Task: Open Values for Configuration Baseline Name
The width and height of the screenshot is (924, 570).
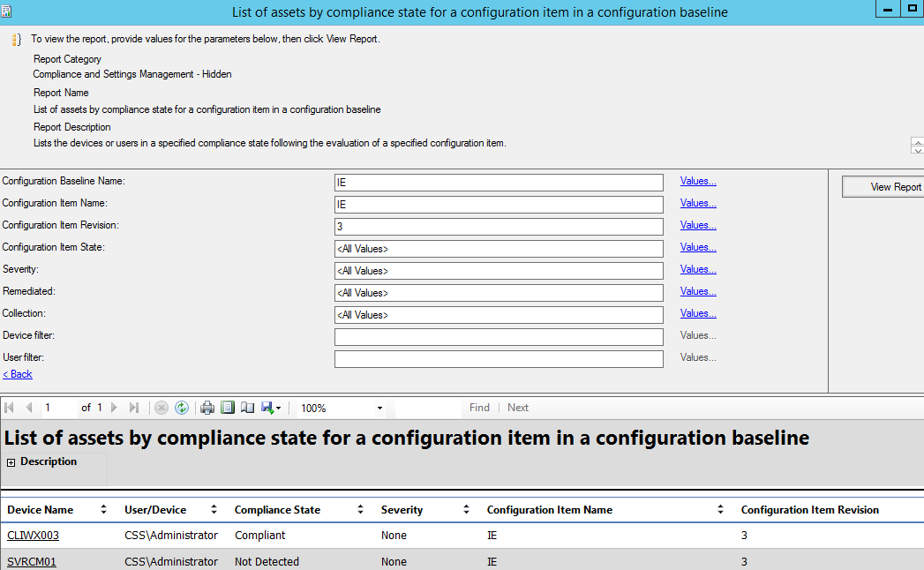Action: click(x=698, y=181)
